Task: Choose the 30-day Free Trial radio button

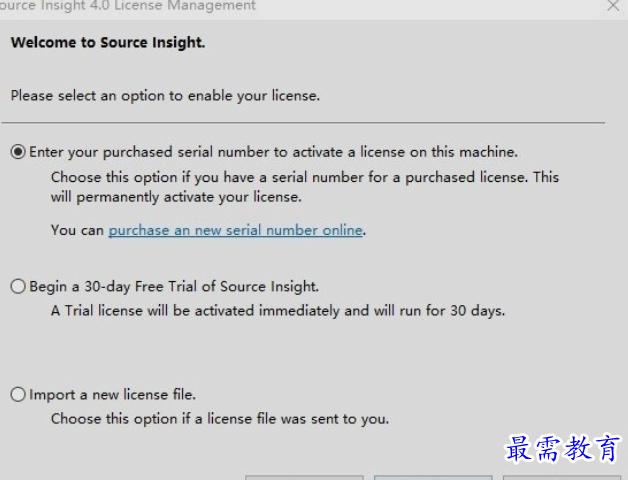Action: (18, 286)
